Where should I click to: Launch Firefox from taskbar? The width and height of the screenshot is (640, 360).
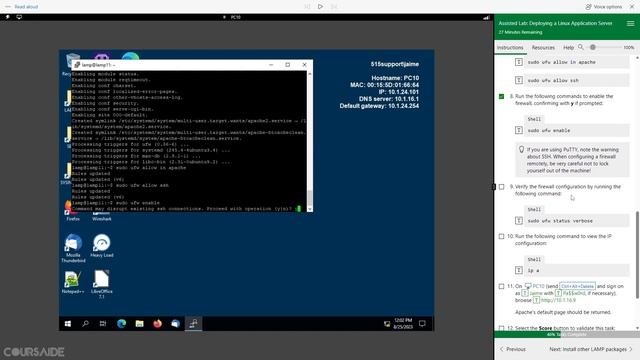(157, 324)
